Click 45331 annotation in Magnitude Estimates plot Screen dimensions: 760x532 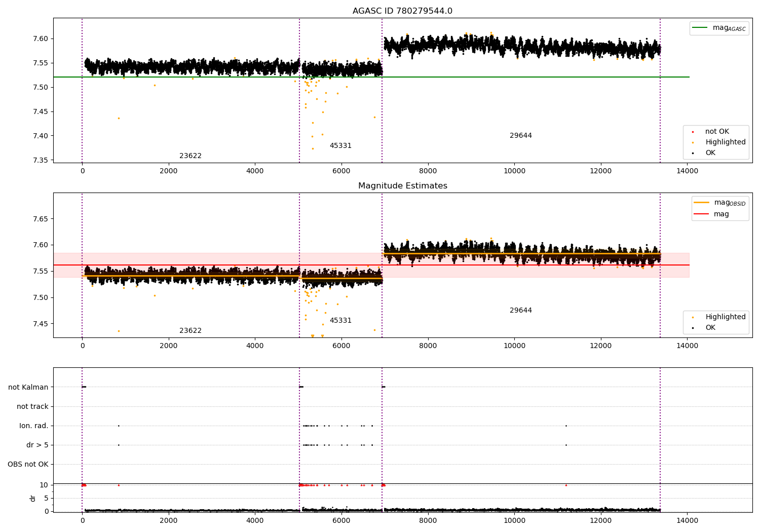tap(340, 321)
